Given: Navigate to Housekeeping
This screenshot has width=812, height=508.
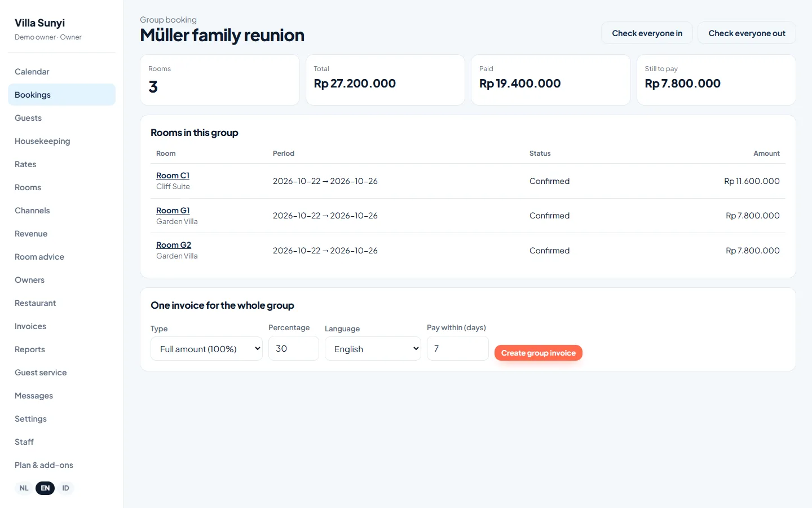Looking at the screenshot, I should coord(61,141).
